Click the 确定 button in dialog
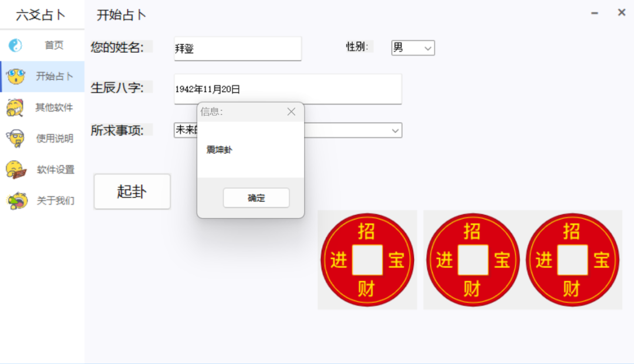The image size is (634, 364). point(256,198)
